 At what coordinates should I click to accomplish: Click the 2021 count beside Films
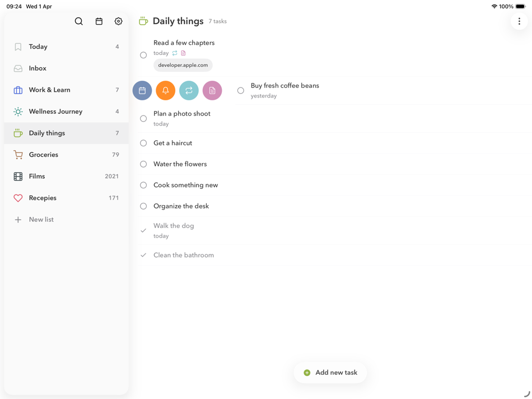[x=111, y=176]
